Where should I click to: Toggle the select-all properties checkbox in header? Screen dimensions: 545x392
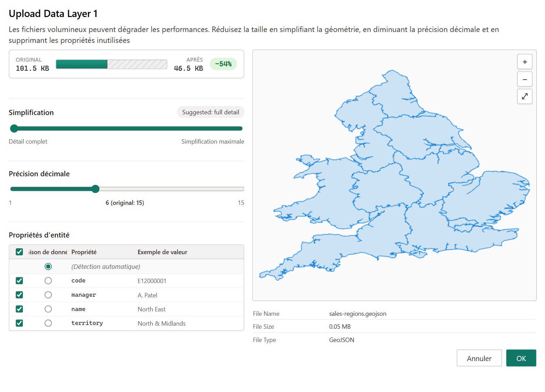pyautogui.click(x=19, y=252)
